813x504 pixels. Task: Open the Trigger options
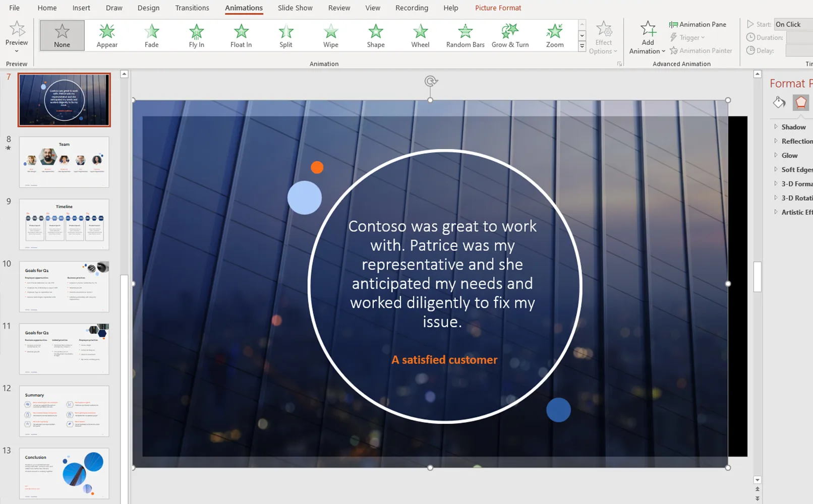click(x=687, y=37)
